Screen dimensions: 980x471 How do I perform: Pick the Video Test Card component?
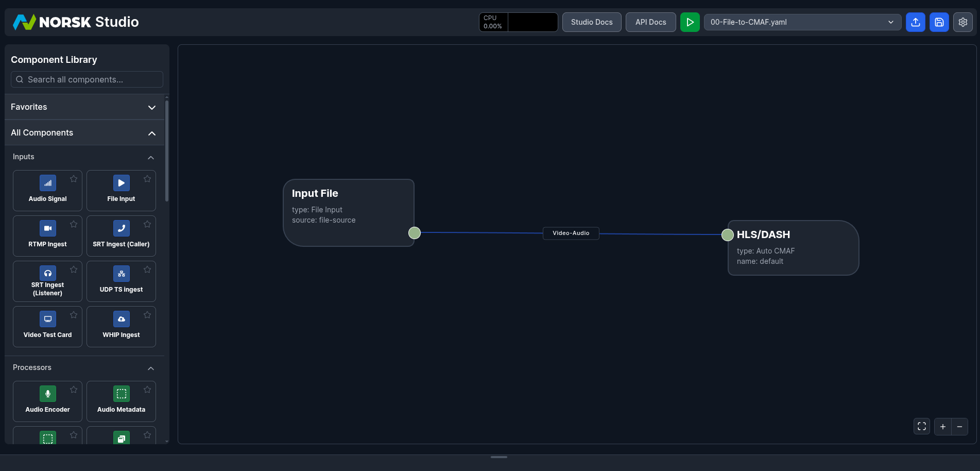click(x=47, y=326)
